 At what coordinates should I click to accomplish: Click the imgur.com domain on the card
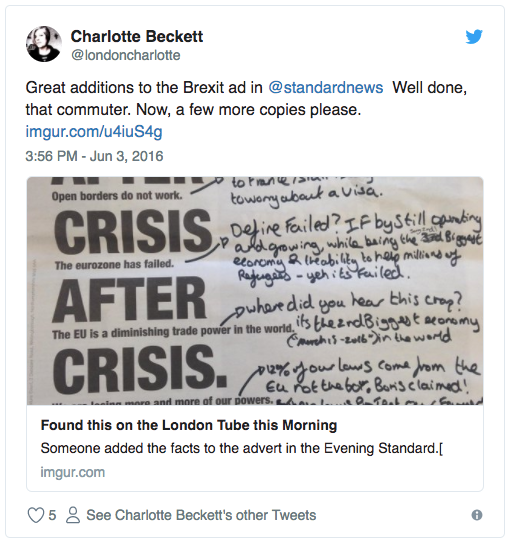[72, 472]
